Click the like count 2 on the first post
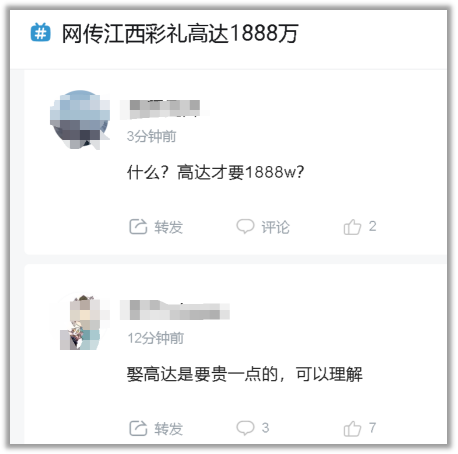 click(x=373, y=226)
